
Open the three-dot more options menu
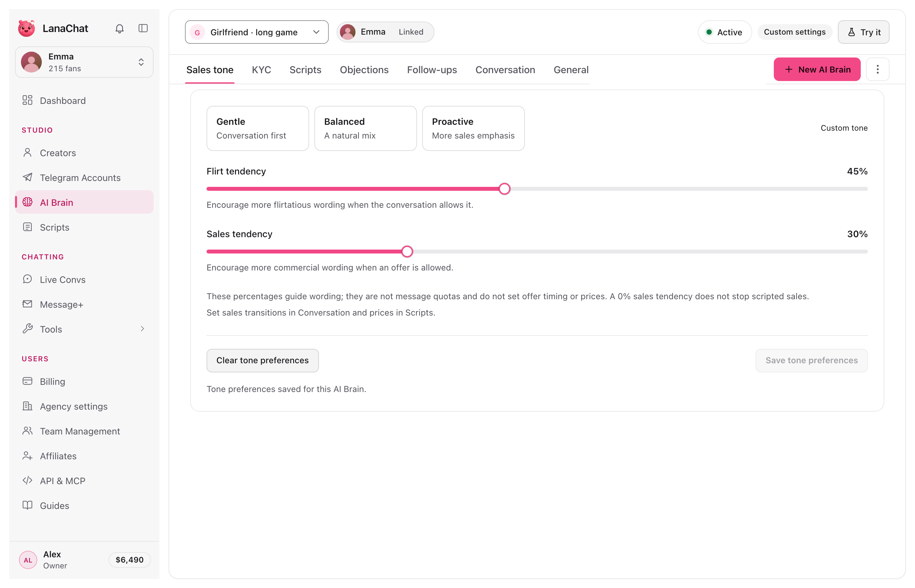coord(877,70)
